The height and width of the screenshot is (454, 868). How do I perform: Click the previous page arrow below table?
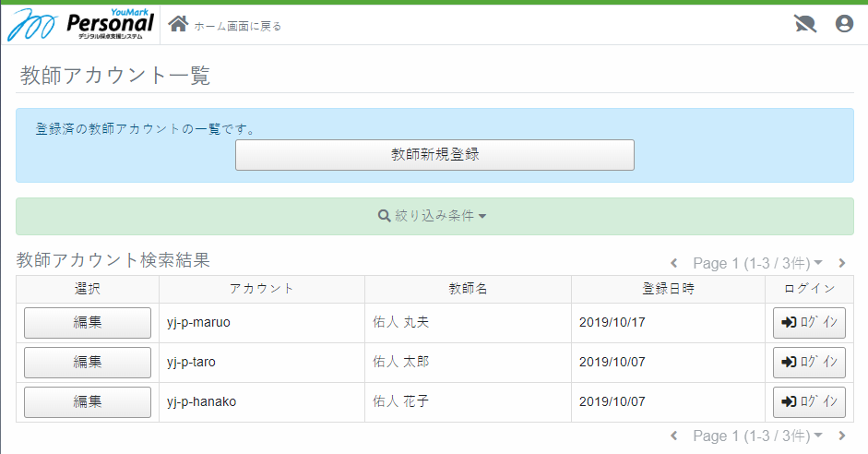674,436
